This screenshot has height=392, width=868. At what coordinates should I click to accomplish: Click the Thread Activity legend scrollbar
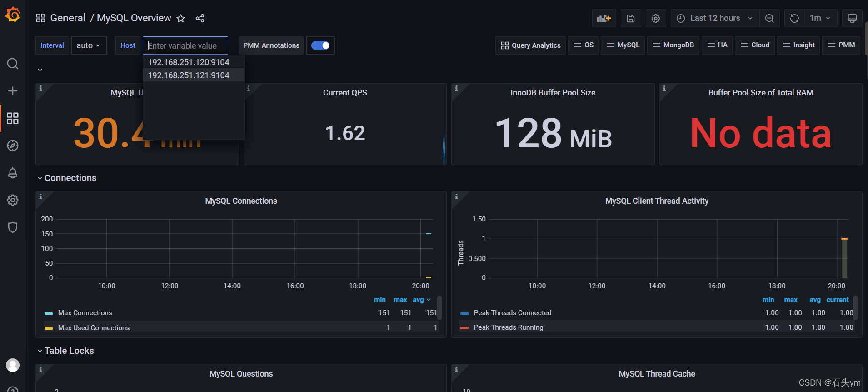[x=855, y=308]
